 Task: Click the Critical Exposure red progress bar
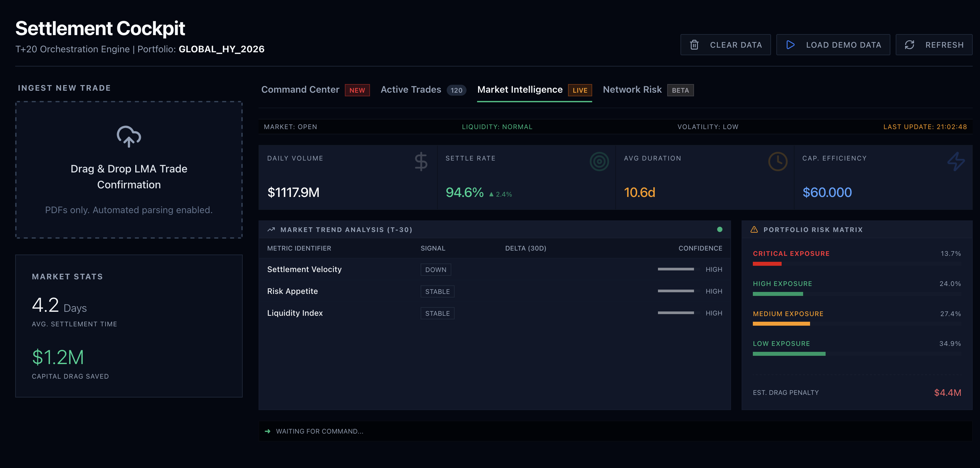click(767, 264)
